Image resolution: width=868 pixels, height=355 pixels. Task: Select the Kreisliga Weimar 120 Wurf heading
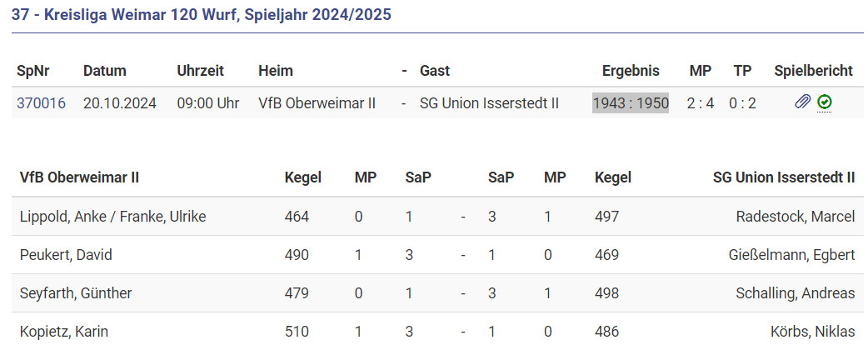tap(201, 14)
